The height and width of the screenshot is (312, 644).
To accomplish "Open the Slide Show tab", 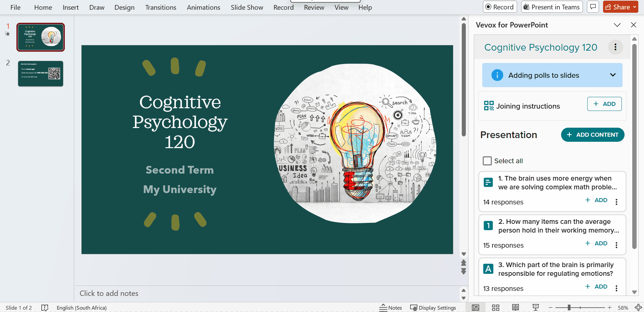I will click(x=247, y=7).
